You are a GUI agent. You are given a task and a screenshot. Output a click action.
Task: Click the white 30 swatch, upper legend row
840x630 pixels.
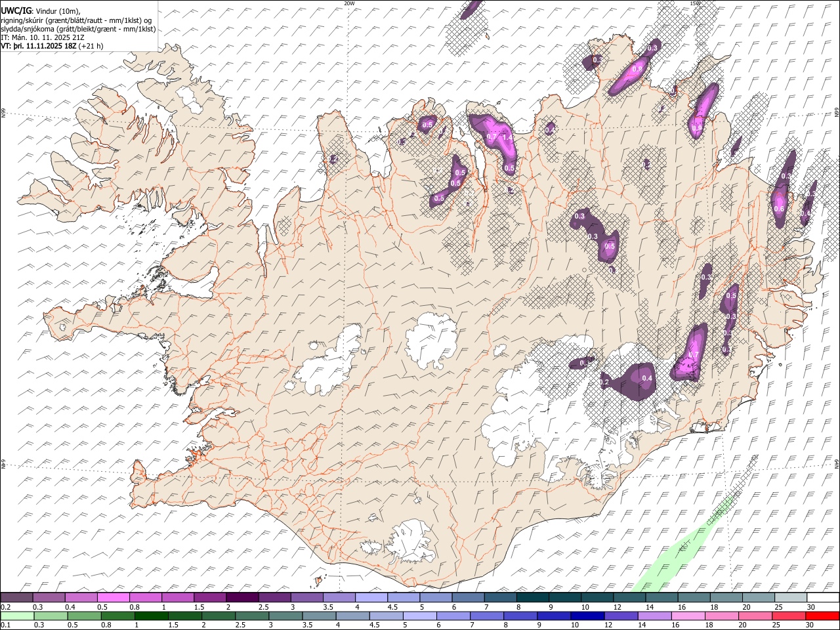coord(822,598)
